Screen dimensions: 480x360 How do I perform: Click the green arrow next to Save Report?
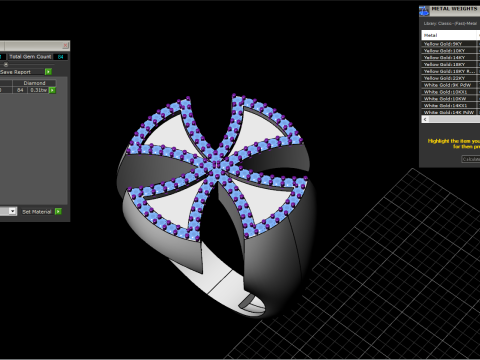[48, 72]
